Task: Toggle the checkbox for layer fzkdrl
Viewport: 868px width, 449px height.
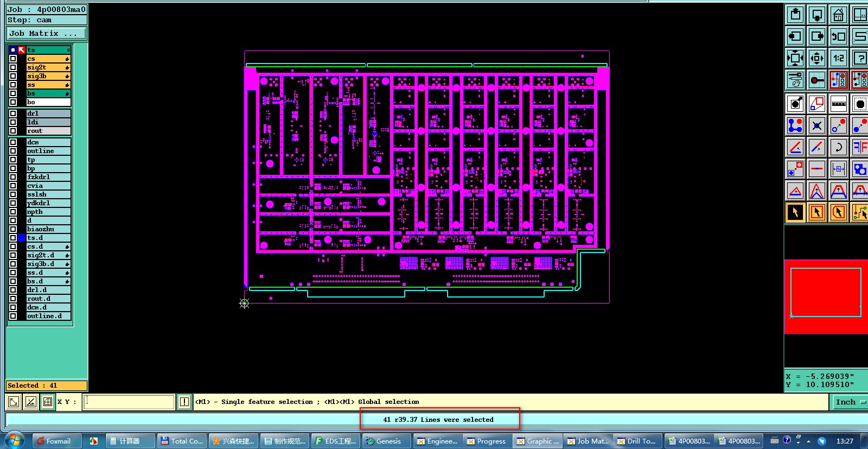Action: click(x=13, y=177)
